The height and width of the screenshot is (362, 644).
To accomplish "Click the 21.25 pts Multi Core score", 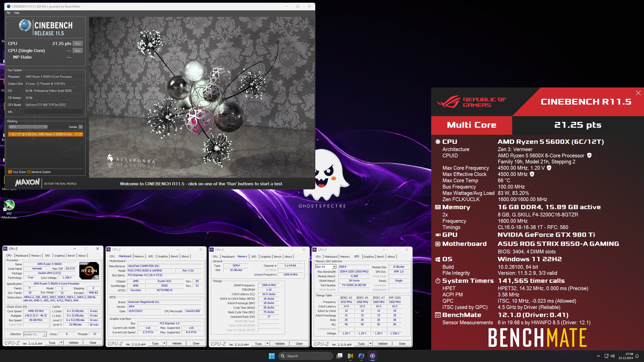I will point(578,125).
